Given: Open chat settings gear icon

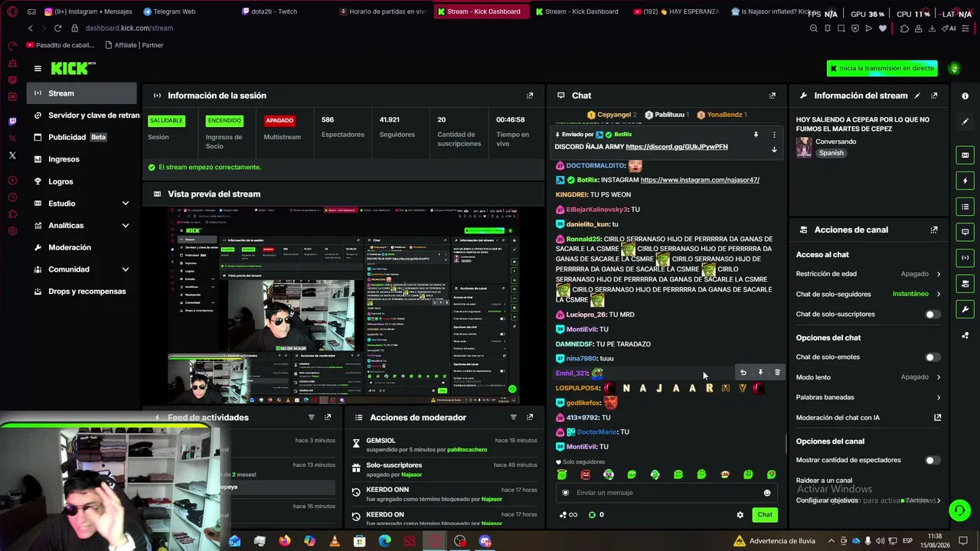Looking at the screenshot, I should tap(740, 515).
